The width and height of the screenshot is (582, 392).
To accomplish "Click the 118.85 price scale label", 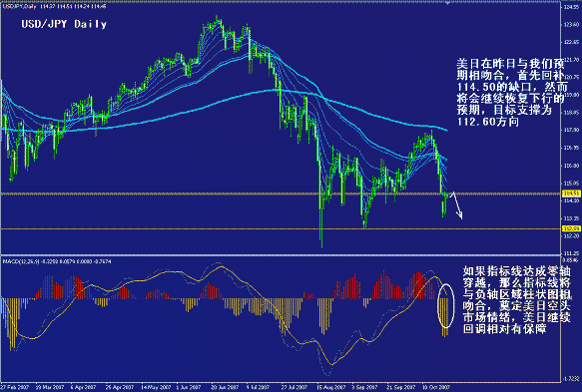I will (572, 113).
